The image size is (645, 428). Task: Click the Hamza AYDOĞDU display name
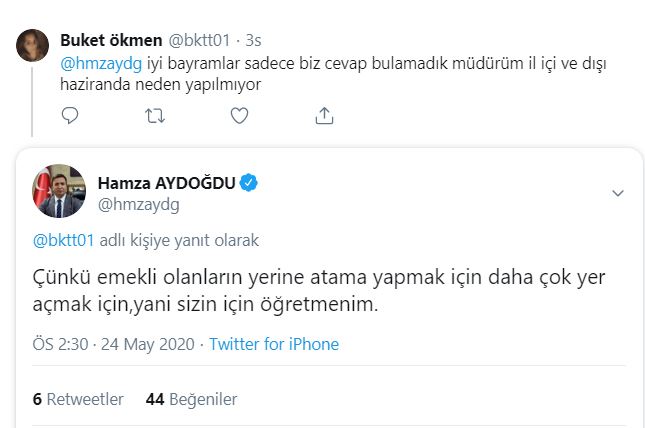pos(166,182)
